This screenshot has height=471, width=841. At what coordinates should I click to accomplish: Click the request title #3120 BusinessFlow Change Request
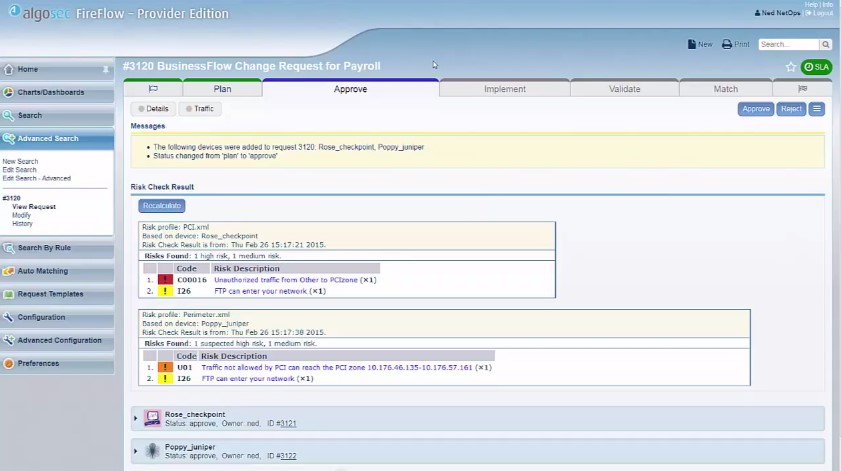click(252, 66)
